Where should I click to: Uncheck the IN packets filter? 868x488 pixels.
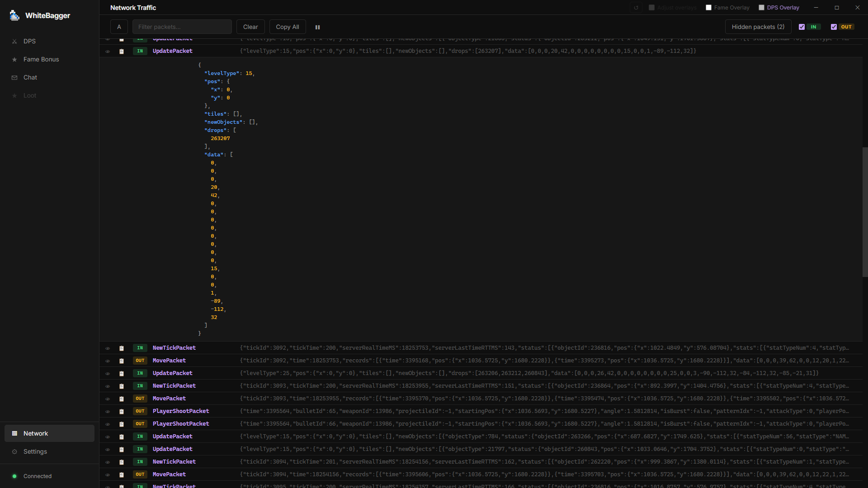[x=802, y=27]
